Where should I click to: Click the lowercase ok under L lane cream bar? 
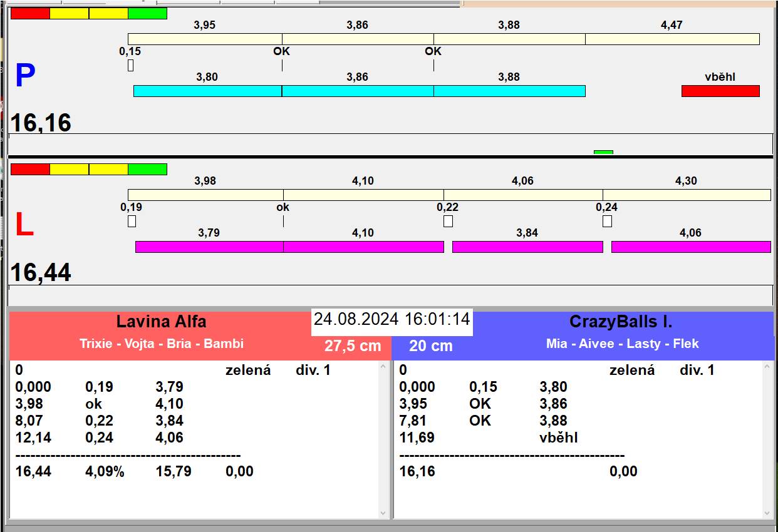click(x=283, y=207)
